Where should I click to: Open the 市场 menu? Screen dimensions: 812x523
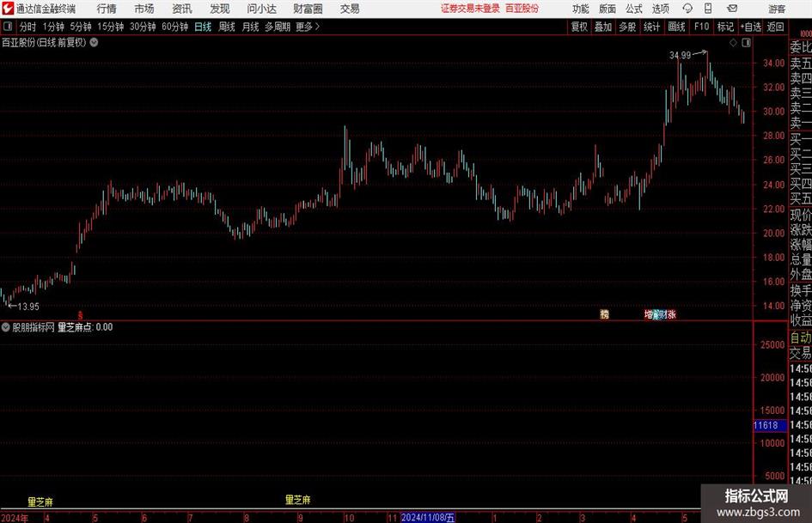click(144, 9)
